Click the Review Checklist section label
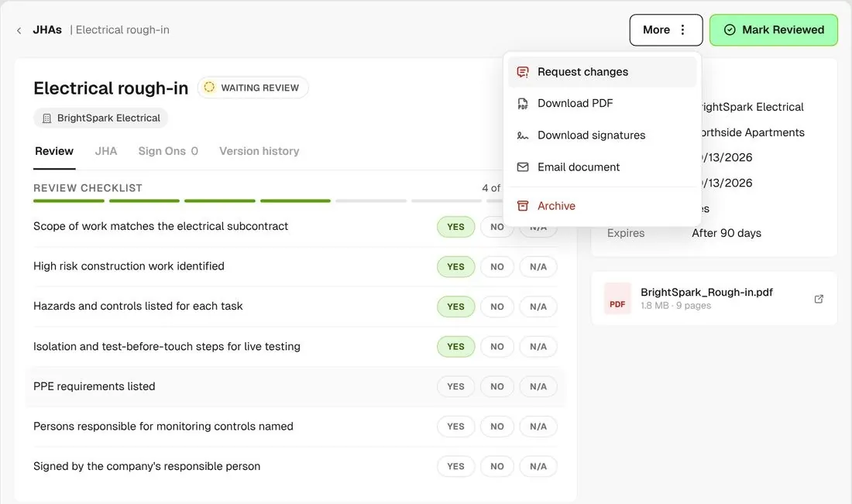The image size is (852, 504). tap(88, 188)
